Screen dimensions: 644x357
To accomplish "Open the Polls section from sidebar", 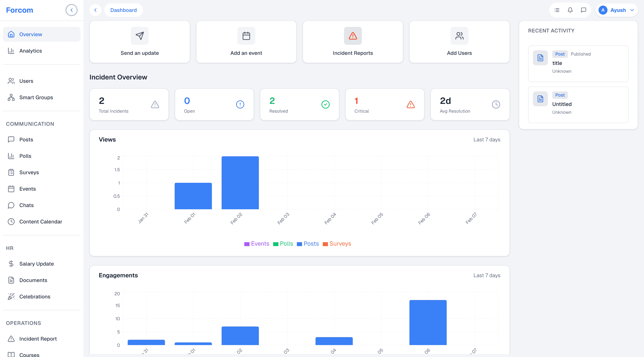I will click(25, 156).
